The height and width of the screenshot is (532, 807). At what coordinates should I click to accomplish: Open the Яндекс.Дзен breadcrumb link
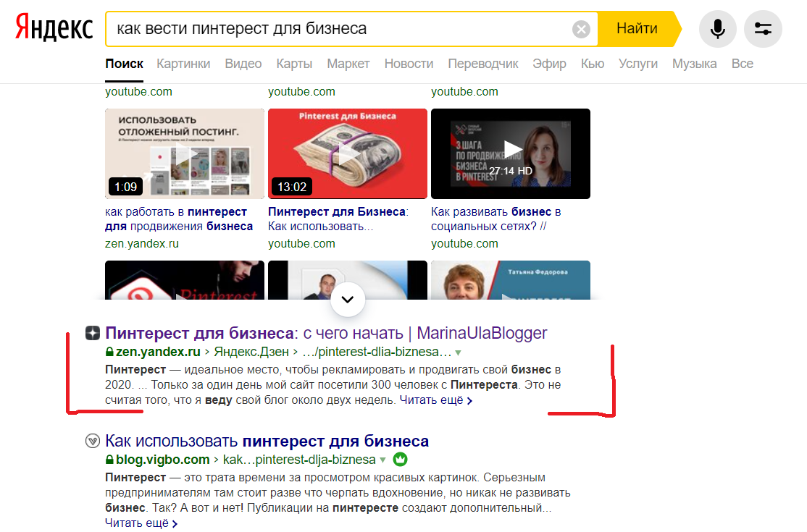click(x=251, y=352)
